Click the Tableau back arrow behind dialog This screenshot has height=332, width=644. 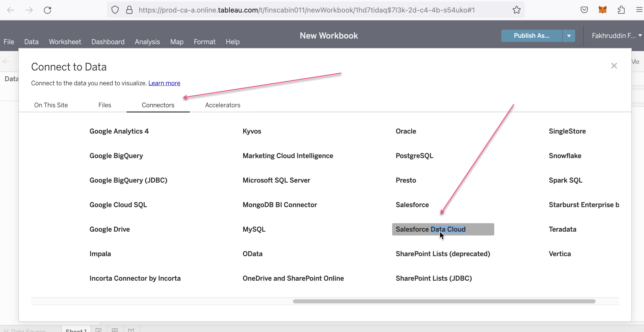6,61
